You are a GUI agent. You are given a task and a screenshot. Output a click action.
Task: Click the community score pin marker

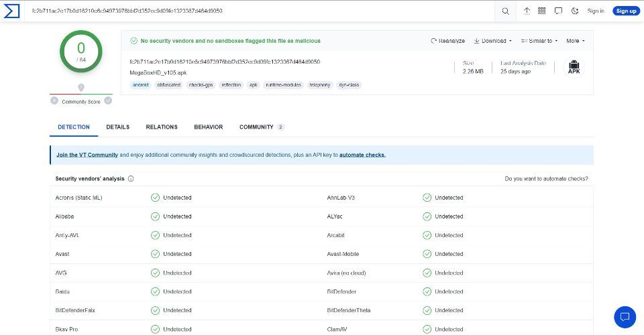(x=81, y=88)
